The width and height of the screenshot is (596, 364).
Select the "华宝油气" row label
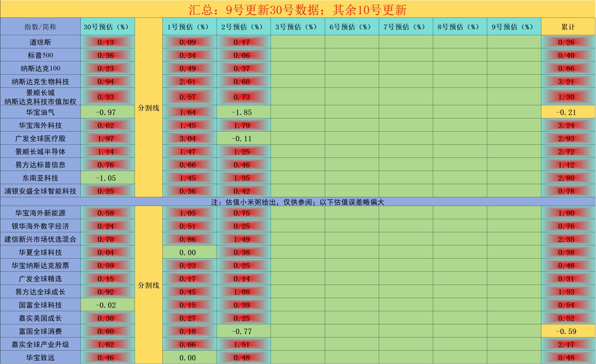[40, 112]
